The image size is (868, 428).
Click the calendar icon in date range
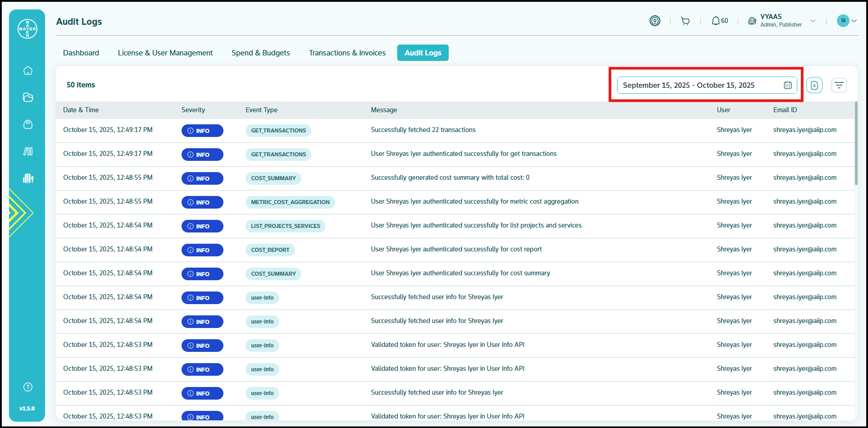click(787, 86)
